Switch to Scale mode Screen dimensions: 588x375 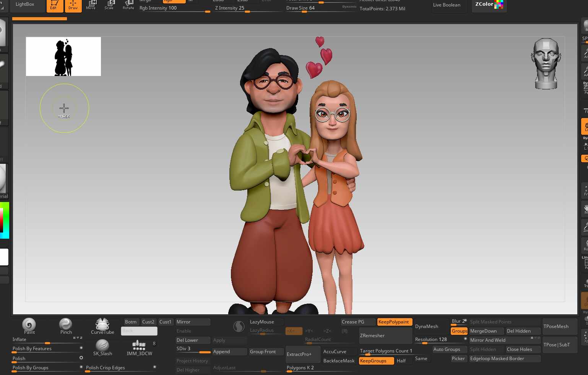click(x=109, y=5)
